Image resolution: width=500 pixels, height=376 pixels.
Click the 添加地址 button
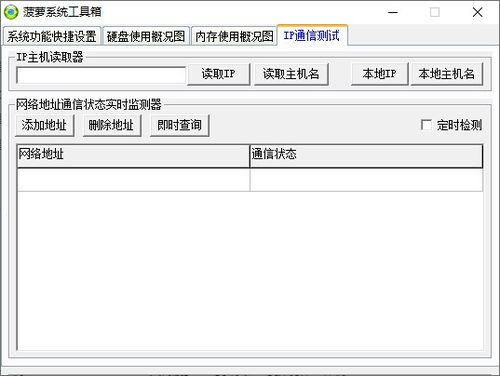(x=44, y=125)
